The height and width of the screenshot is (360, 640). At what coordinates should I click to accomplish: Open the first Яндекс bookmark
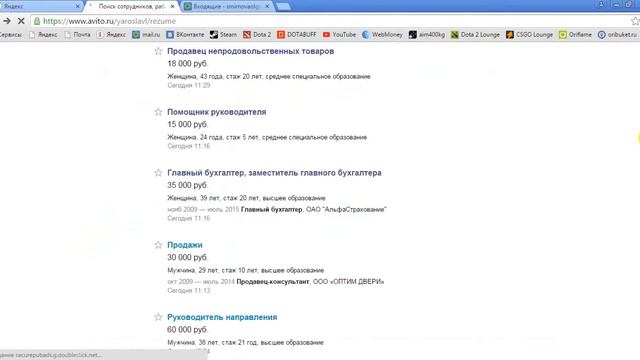pyautogui.click(x=43, y=35)
